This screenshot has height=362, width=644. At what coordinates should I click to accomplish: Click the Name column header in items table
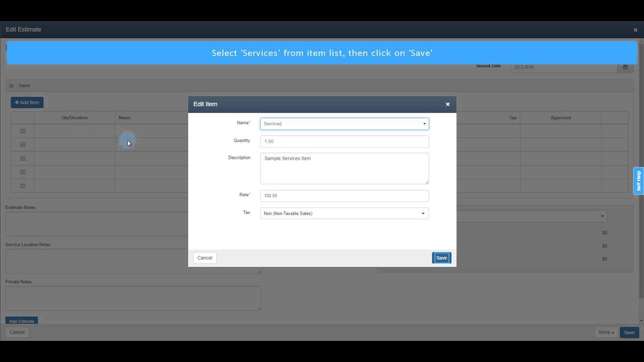pyautogui.click(x=124, y=118)
